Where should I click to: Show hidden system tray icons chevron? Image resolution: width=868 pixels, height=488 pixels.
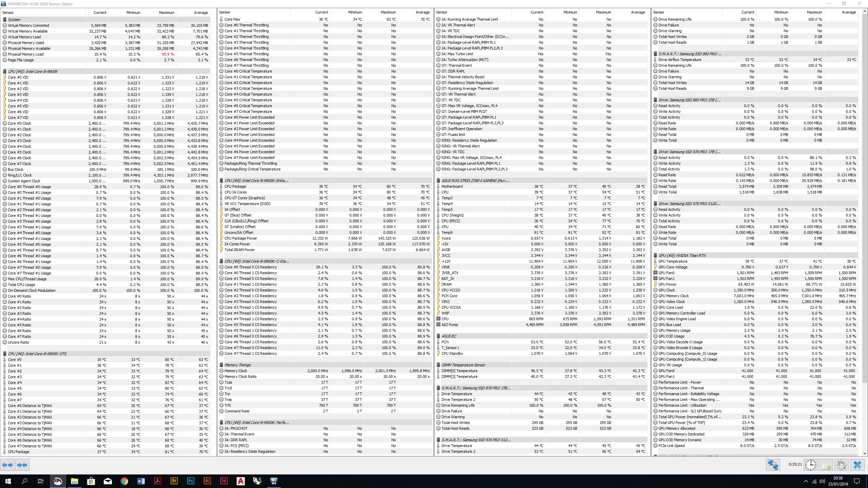point(806,481)
